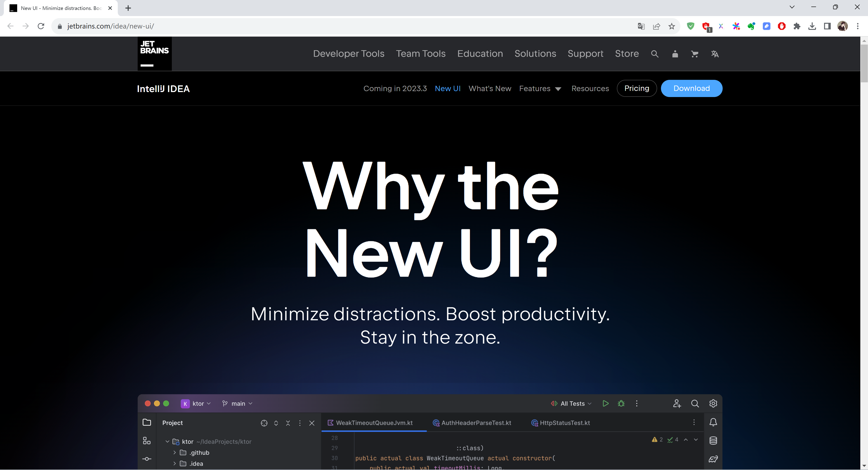The width and height of the screenshot is (868, 470).
Task: Open the Team Tools menu
Action: pos(420,54)
